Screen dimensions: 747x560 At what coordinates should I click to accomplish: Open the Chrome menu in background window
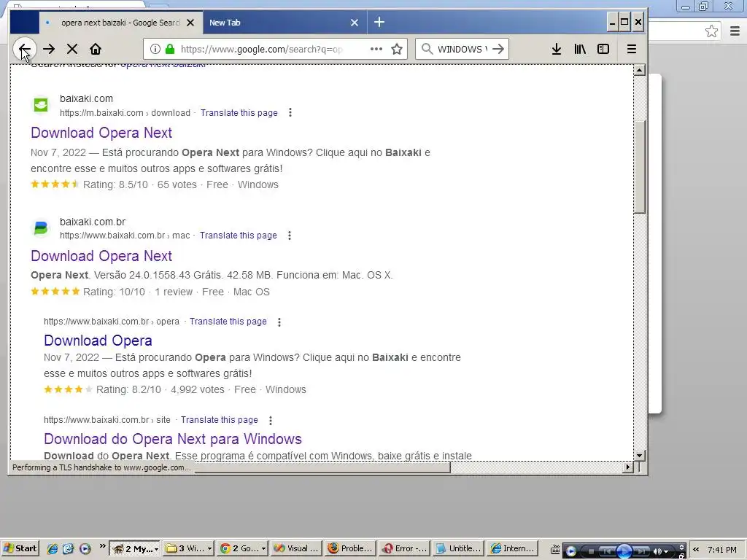point(735,31)
